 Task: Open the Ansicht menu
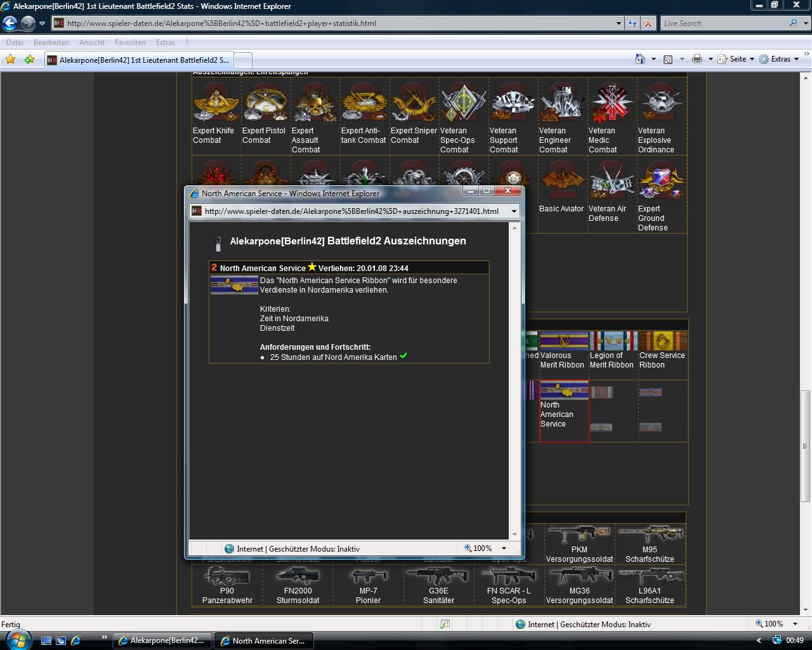click(x=92, y=43)
